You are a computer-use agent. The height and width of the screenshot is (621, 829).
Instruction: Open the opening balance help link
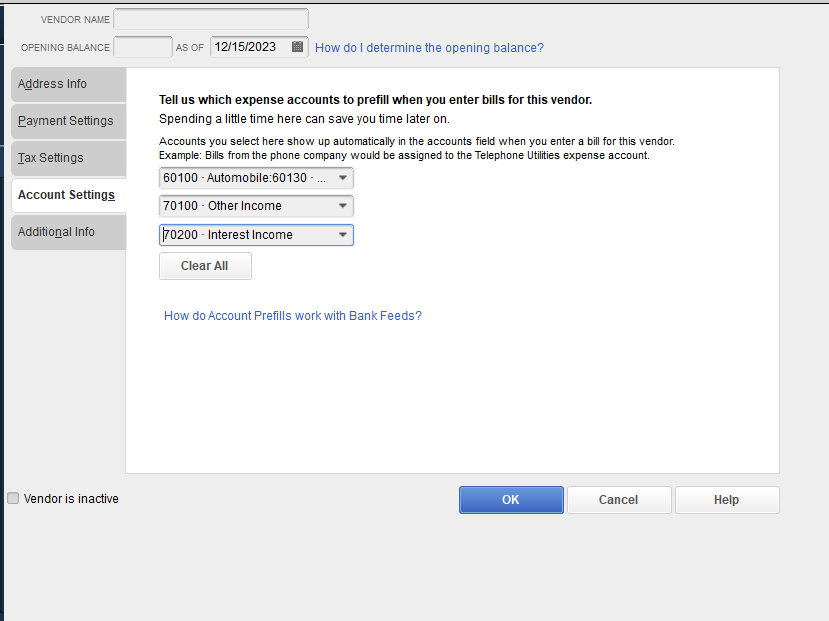coord(429,48)
